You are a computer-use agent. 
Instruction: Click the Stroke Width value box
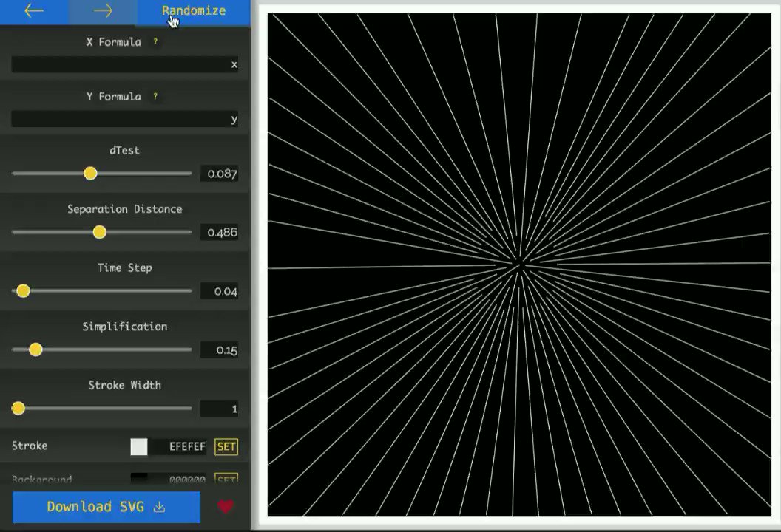(x=219, y=409)
